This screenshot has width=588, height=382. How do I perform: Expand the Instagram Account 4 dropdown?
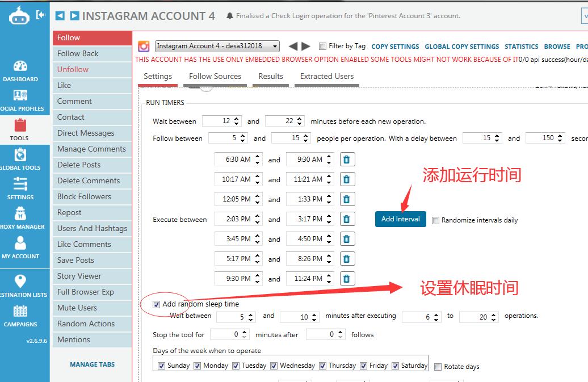pos(275,47)
